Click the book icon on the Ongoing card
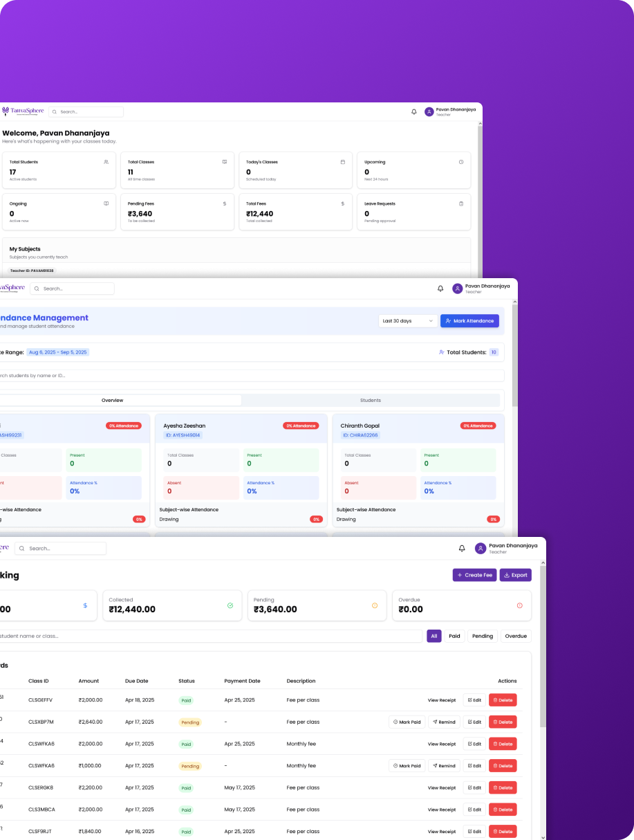 point(106,203)
